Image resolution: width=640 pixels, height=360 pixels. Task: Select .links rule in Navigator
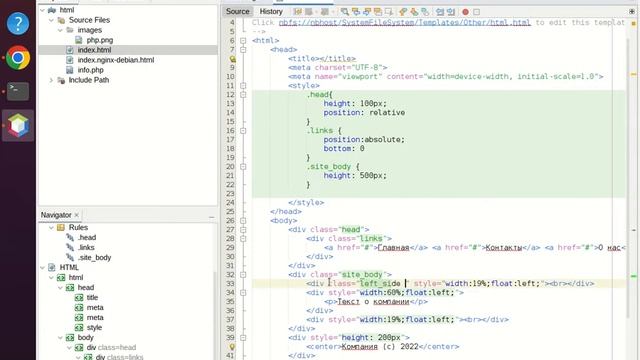(86, 247)
